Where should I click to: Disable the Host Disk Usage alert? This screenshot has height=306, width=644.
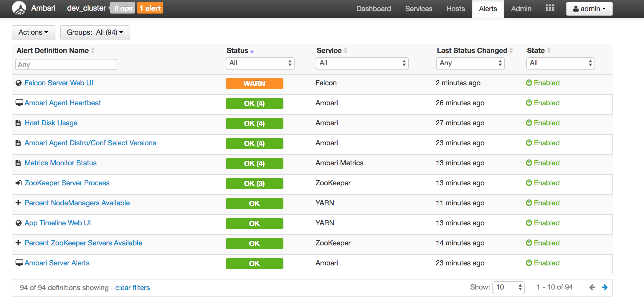tap(542, 123)
